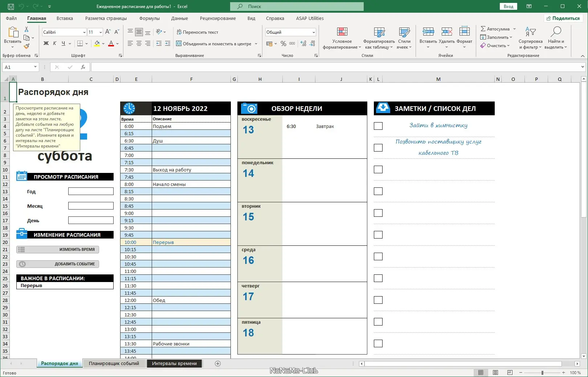This screenshot has width=588, height=377.
Task: Apply italic with the К button
Action: point(55,43)
